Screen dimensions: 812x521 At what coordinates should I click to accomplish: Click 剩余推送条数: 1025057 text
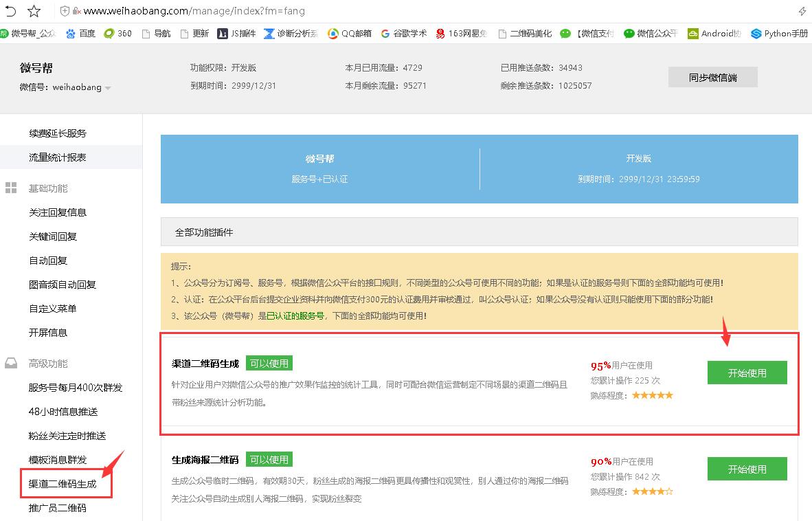point(546,85)
